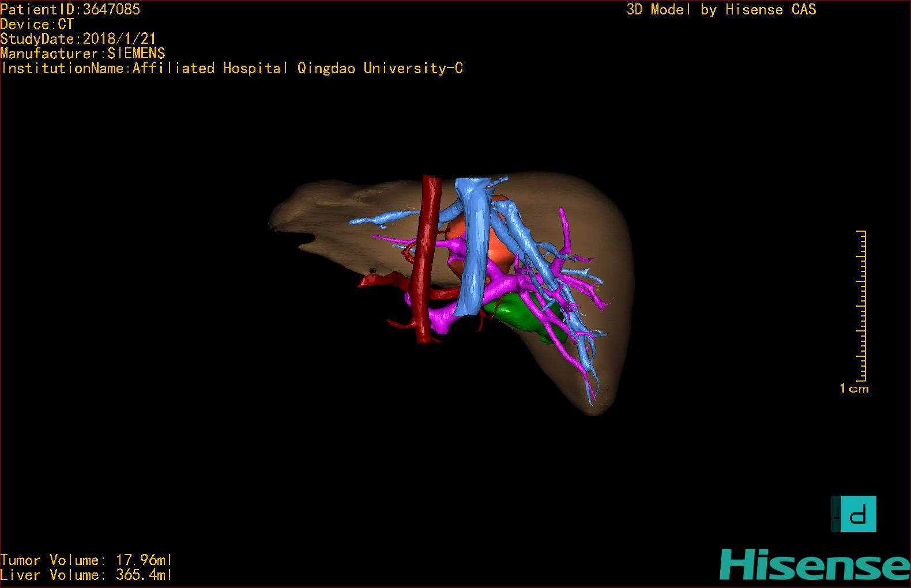Click the '3D Model by Hisense CAS' caption

(721, 10)
